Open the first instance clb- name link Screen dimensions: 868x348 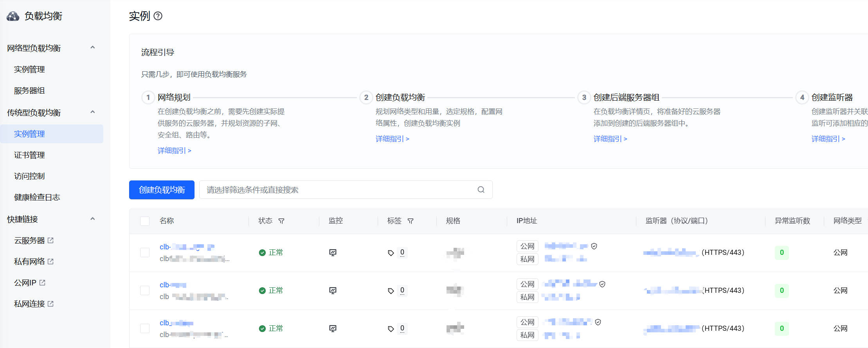(187, 247)
